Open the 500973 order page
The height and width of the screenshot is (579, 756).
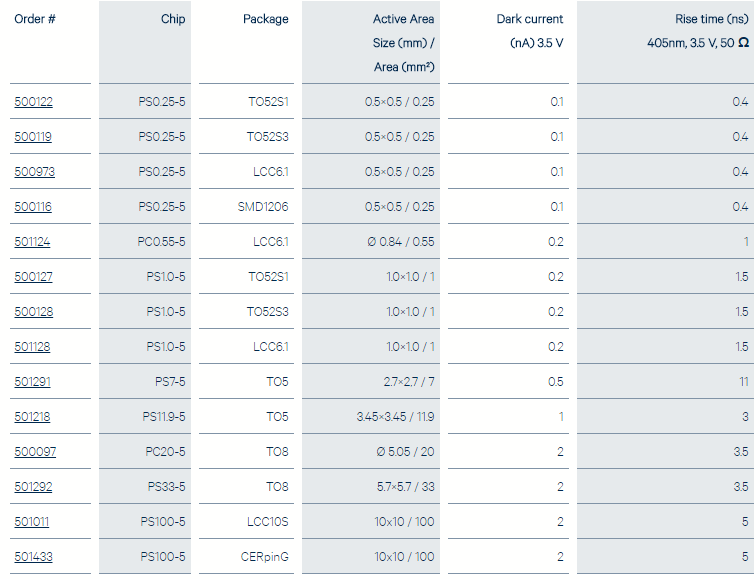tap(34, 172)
